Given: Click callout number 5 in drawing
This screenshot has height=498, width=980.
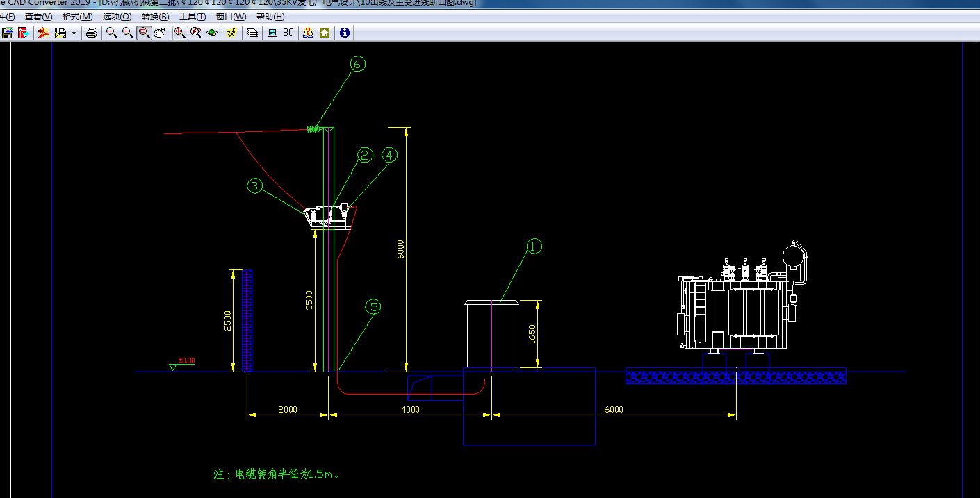Looking at the screenshot, I should (x=374, y=306).
